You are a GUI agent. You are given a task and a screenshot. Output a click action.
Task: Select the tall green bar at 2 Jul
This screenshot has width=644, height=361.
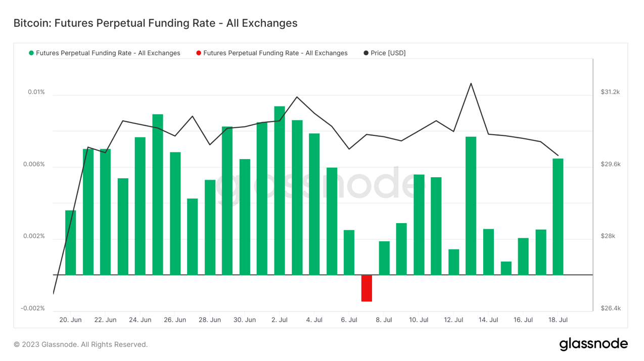pos(280,190)
